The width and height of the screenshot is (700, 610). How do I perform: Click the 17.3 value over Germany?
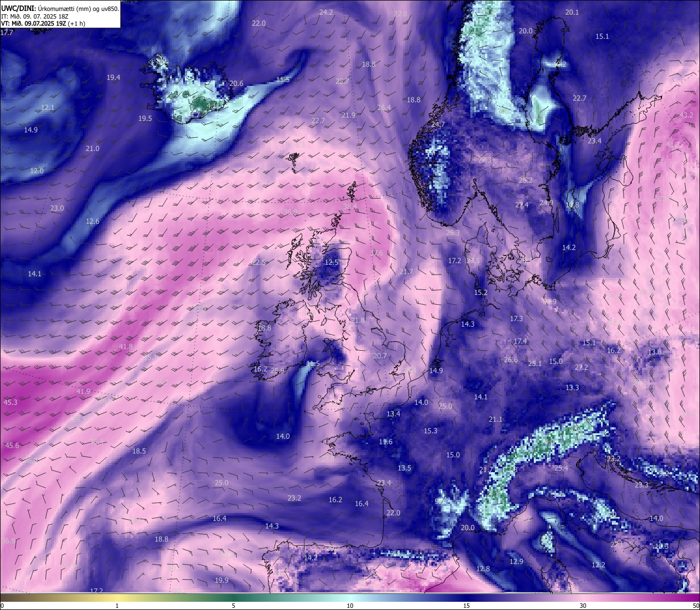pyautogui.click(x=516, y=318)
